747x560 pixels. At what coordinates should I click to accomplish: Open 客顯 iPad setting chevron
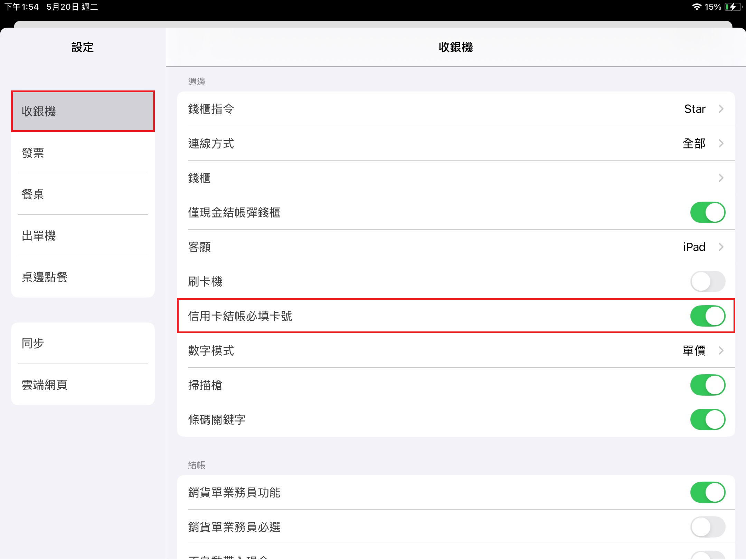721,247
